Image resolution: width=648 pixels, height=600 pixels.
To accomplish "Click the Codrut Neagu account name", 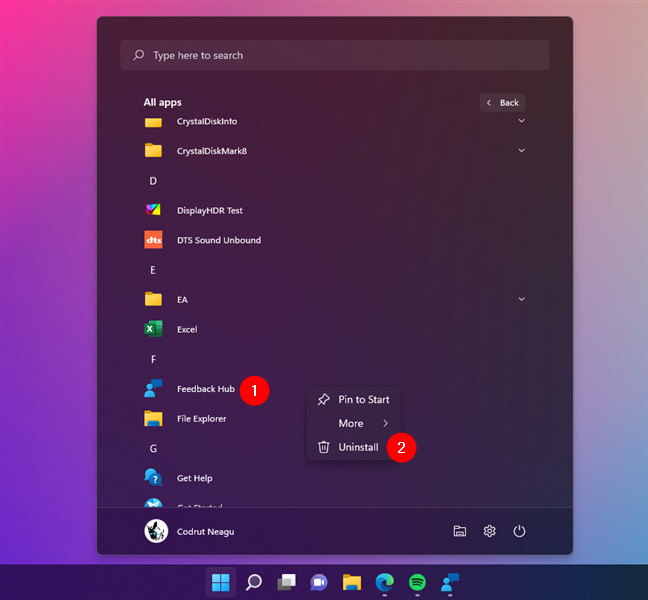I will 205,531.
